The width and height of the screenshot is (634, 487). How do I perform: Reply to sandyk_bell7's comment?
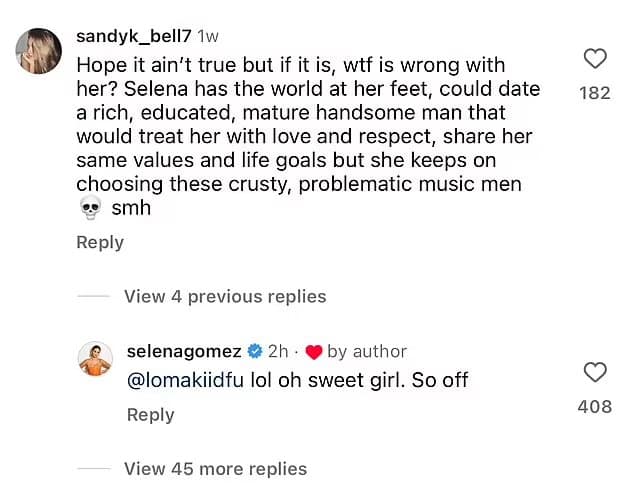(x=100, y=242)
